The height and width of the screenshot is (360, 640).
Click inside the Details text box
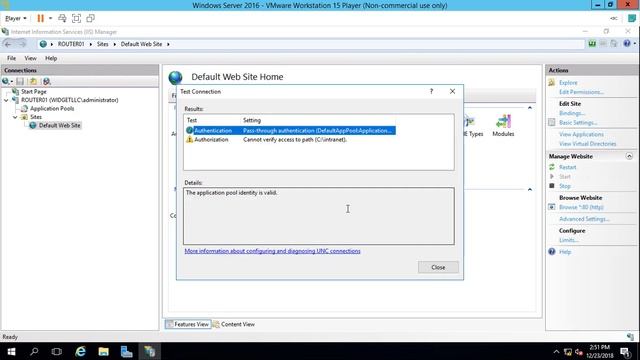pyautogui.click(x=319, y=216)
